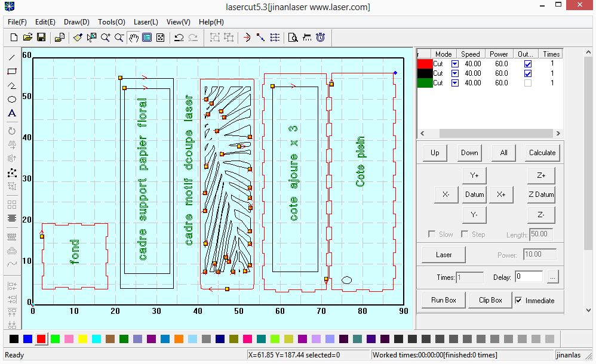This screenshot has height=364, width=596.
Task: Select the ellipse drawing tool
Action: click(12, 99)
